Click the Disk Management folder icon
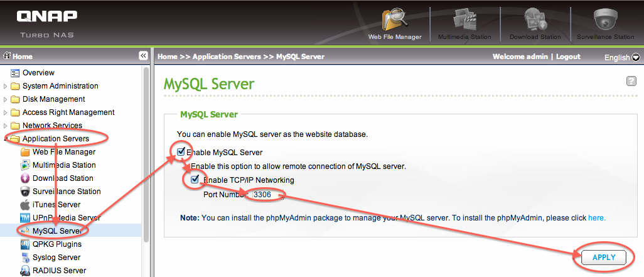Screen dimensions: 644x277 click(15, 99)
